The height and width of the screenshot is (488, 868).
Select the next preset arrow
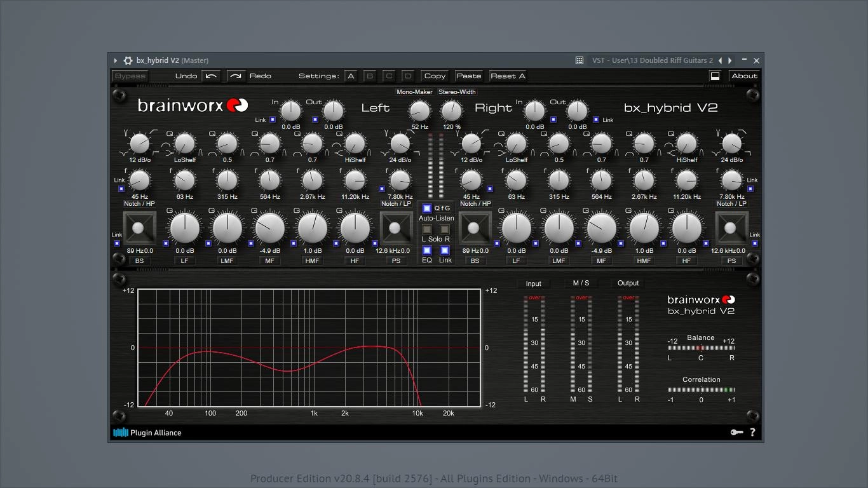pos(730,60)
